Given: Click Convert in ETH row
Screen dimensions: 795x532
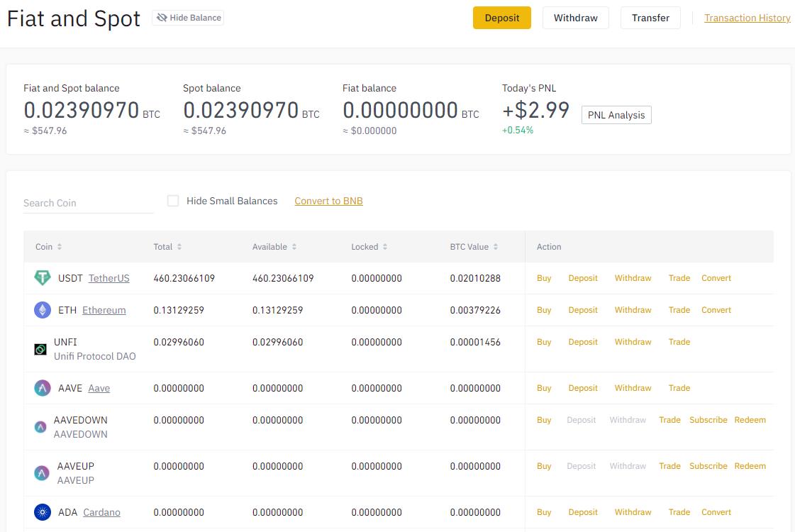Looking at the screenshot, I should [716, 310].
